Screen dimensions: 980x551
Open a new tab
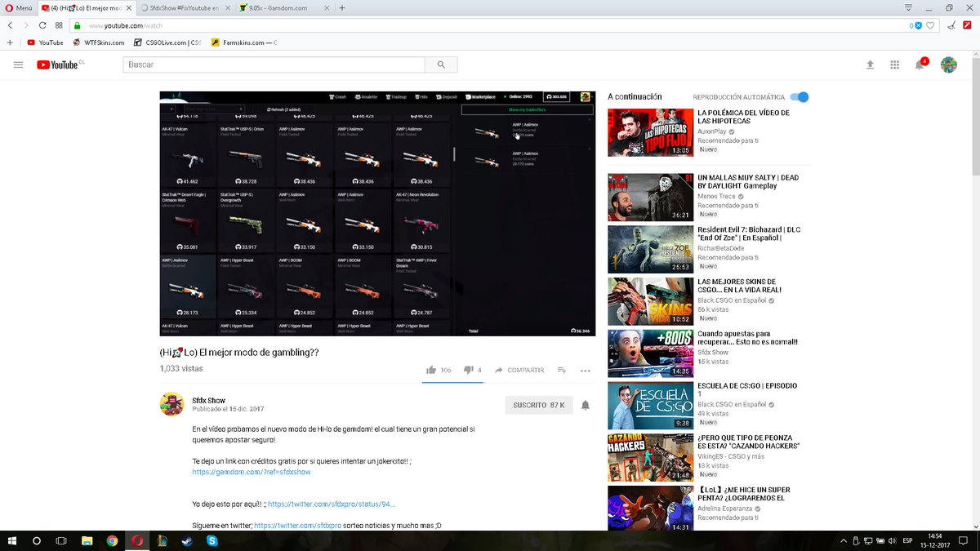(x=341, y=7)
